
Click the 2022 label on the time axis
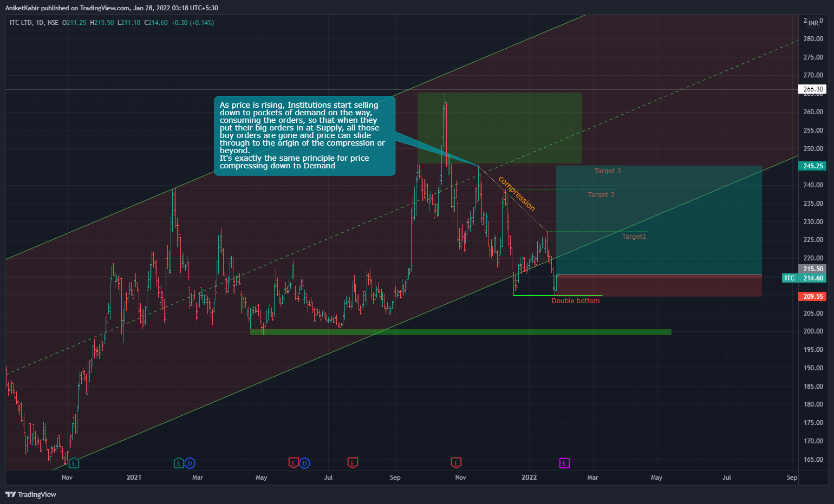click(529, 477)
